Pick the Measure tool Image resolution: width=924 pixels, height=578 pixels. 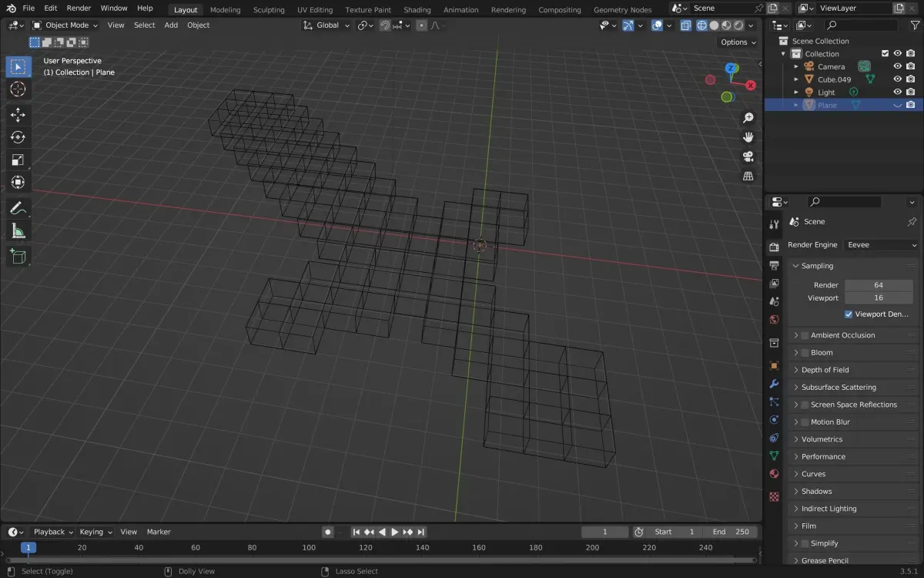tap(18, 230)
